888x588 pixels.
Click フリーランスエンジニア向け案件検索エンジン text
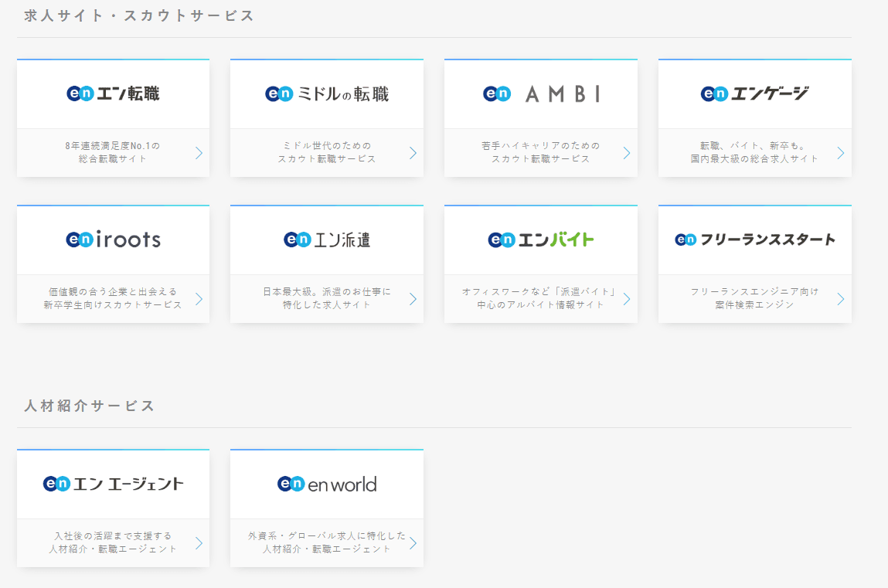coord(754,298)
